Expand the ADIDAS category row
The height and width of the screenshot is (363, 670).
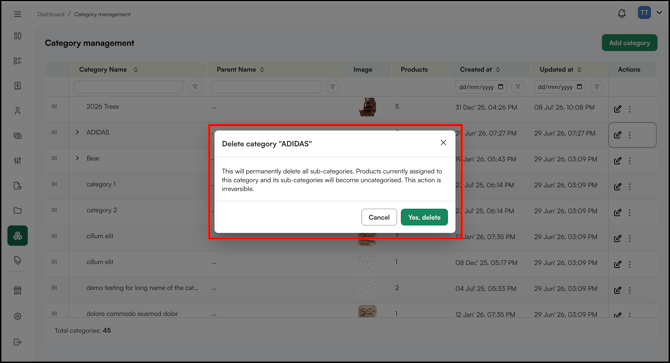pyautogui.click(x=77, y=132)
